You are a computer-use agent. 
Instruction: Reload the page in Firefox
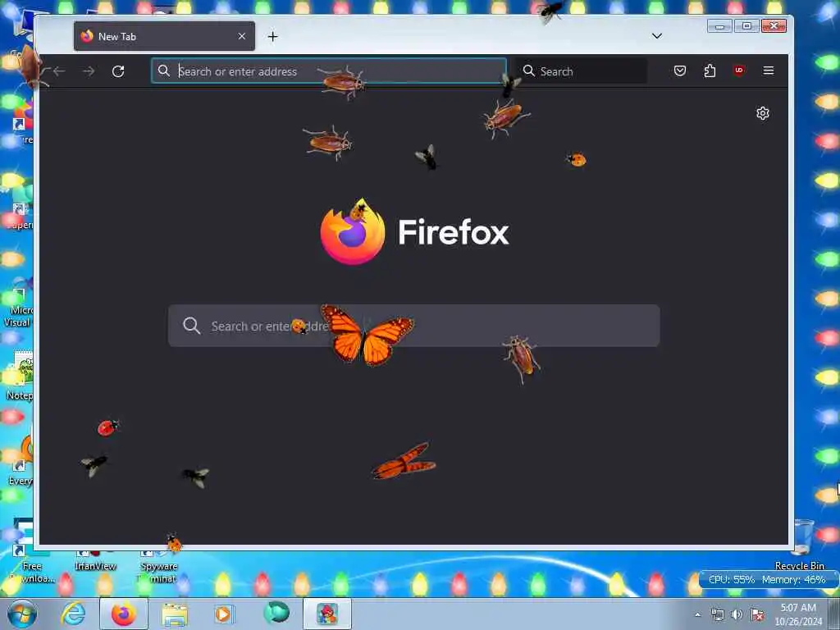[x=118, y=71]
